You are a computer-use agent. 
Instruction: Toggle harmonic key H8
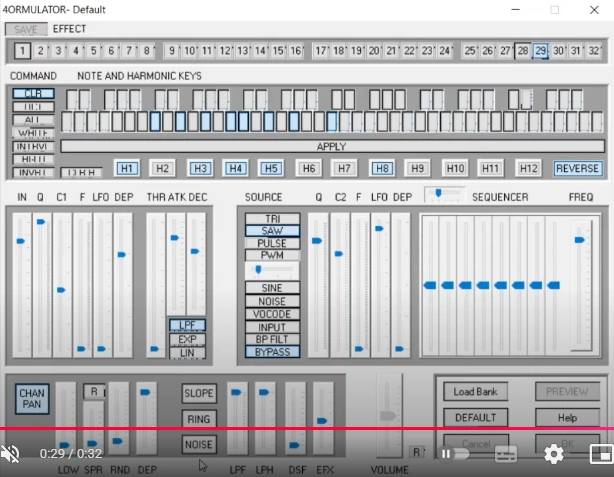pos(382,168)
